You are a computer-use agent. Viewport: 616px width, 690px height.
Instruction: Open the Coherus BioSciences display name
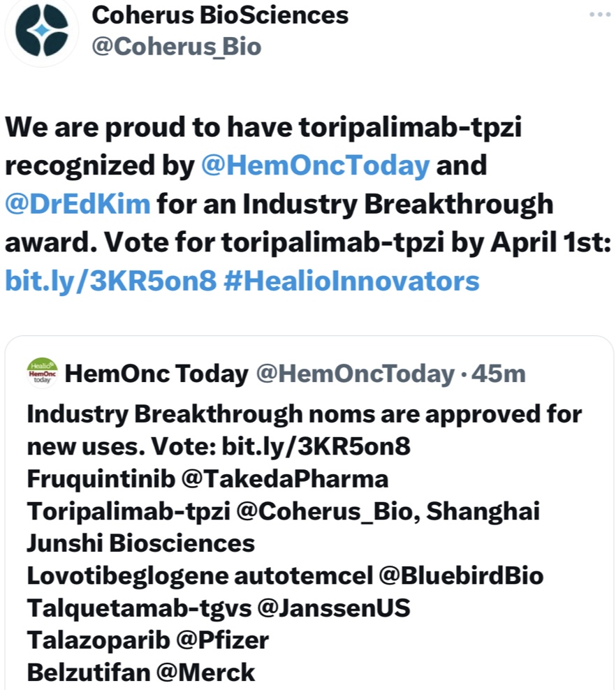coord(220,14)
